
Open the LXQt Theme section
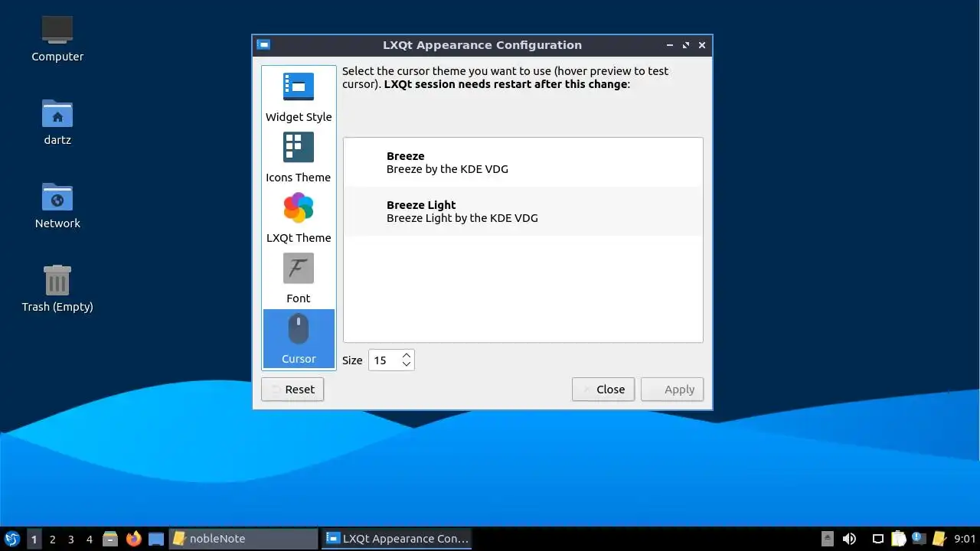point(299,217)
